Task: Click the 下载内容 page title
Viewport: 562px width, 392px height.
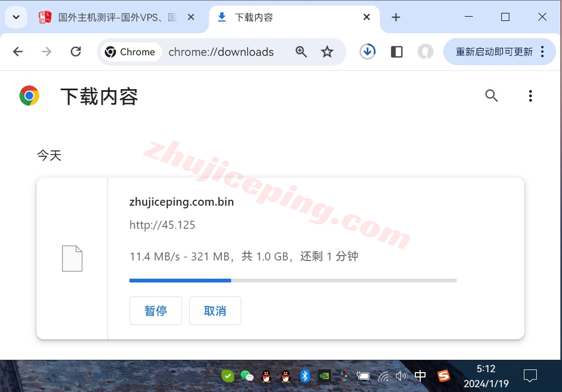Action: (x=99, y=96)
